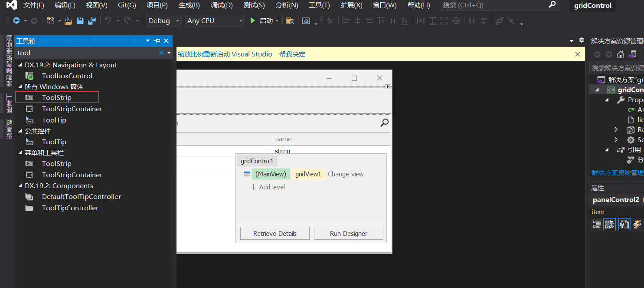Clear the toolbox search text
The width and height of the screenshot is (644, 288).
click(x=161, y=53)
